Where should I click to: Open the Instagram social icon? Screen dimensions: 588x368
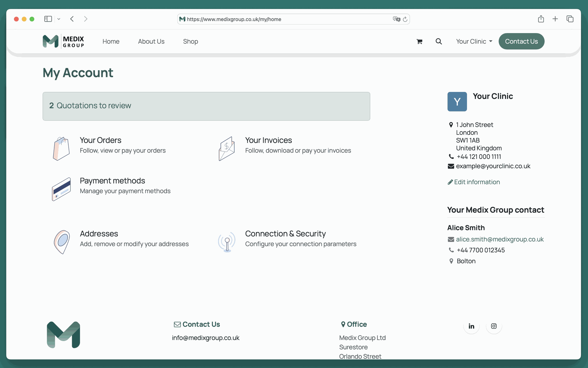494,326
